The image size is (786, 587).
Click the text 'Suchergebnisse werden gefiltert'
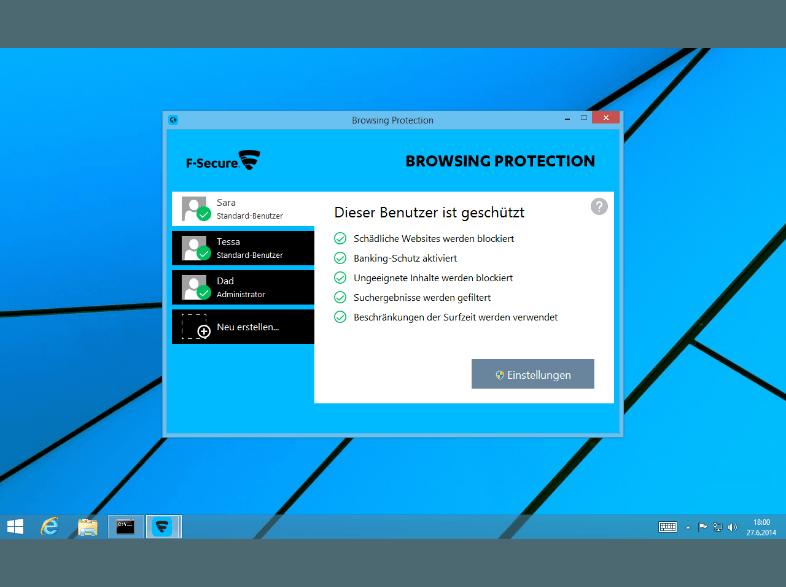click(x=422, y=298)
